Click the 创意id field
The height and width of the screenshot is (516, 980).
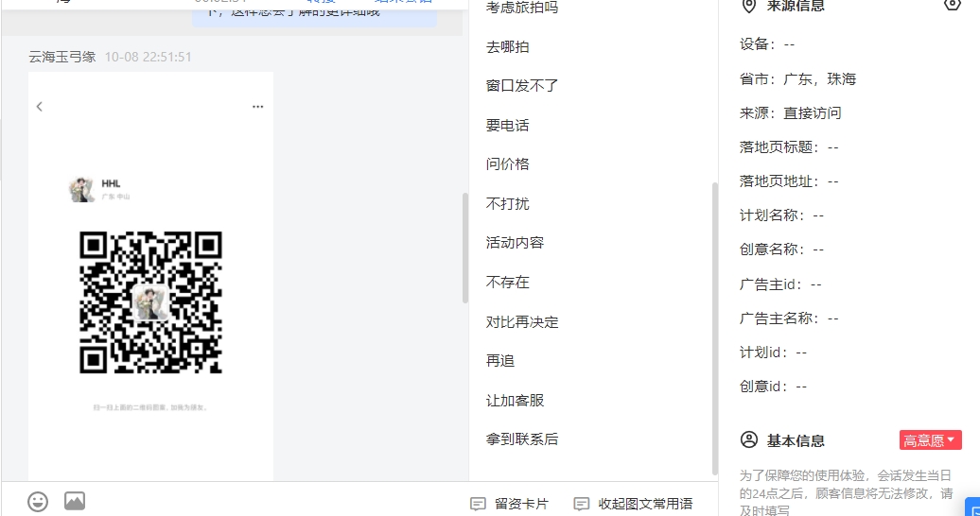click(773, 387)
